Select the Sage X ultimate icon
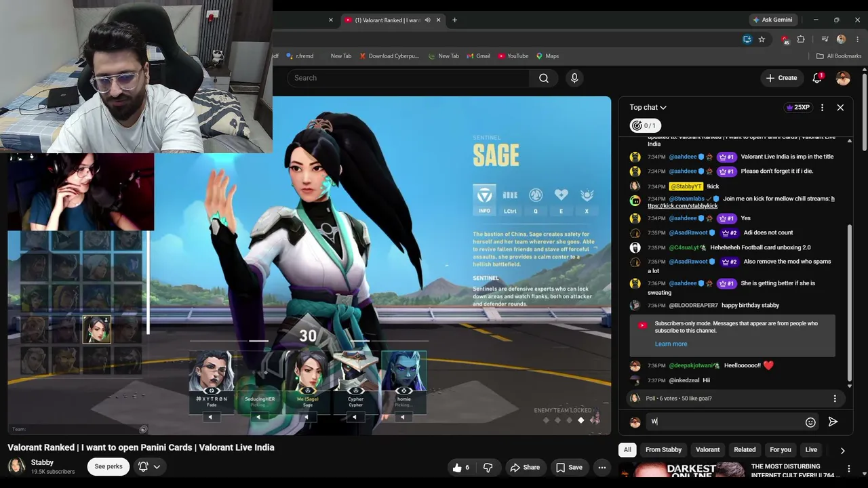Viewport: 868px width, 488px height. pyautogui.click(x=587, y=200)
